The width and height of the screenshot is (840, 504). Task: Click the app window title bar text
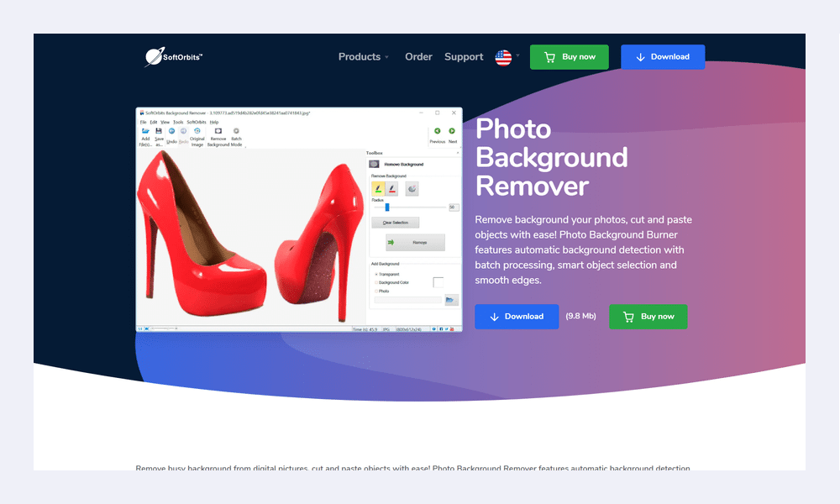click(228, 113)
